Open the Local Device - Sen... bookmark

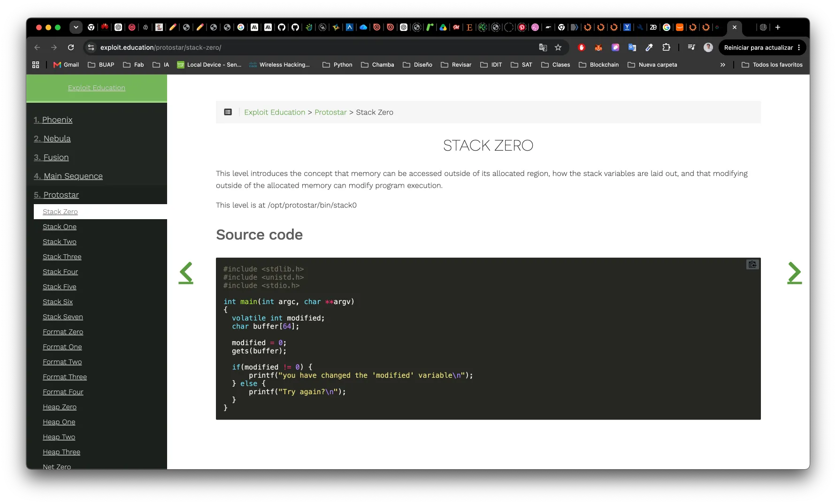pos(209,65)
